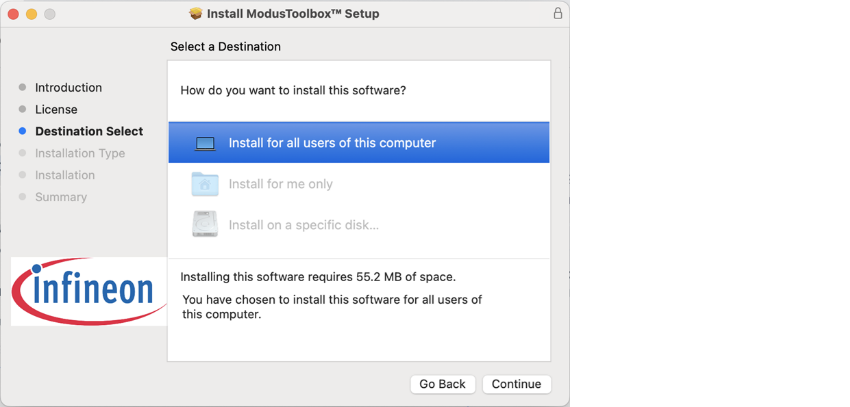Click the laptop icon for all users
Viewport: 850px width, 407px height.
(x=205, y=144)
